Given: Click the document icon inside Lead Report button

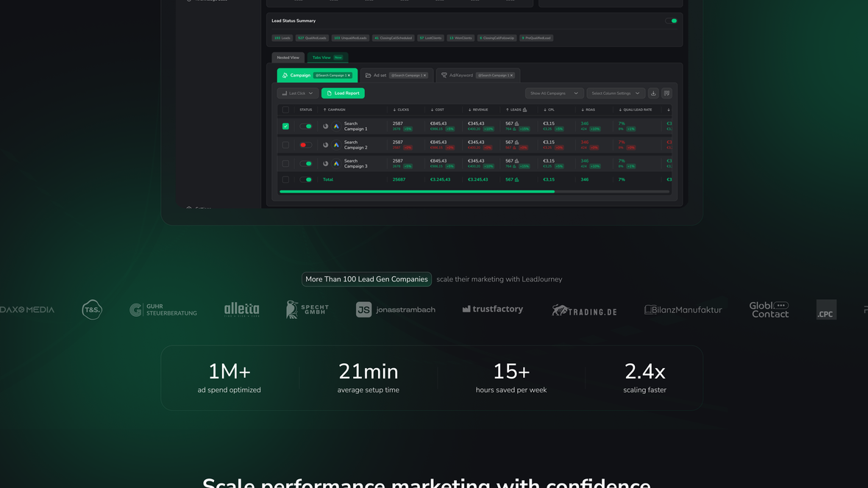Looking at the screenshot, I should 330,93.
